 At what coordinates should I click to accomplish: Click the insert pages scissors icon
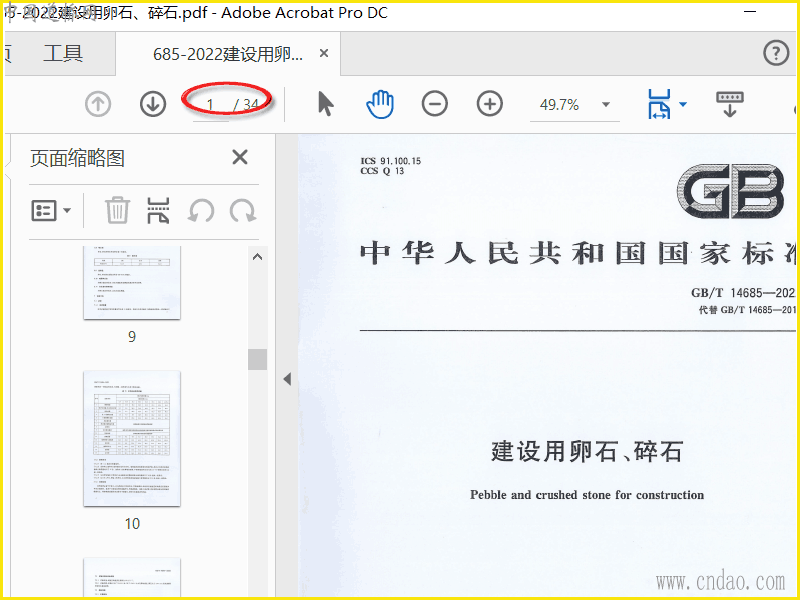pyautogui.click(x=158, y=210)
